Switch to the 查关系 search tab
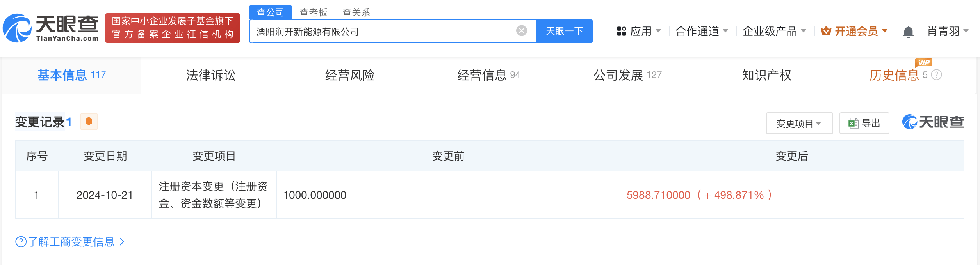The width and height of the screenshot is (980, 265). (356, 12)
